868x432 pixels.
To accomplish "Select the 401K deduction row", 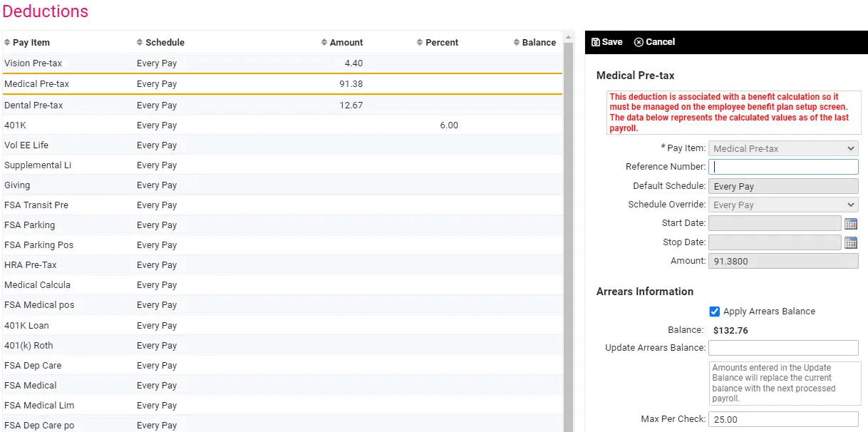I will coord(282,125).
